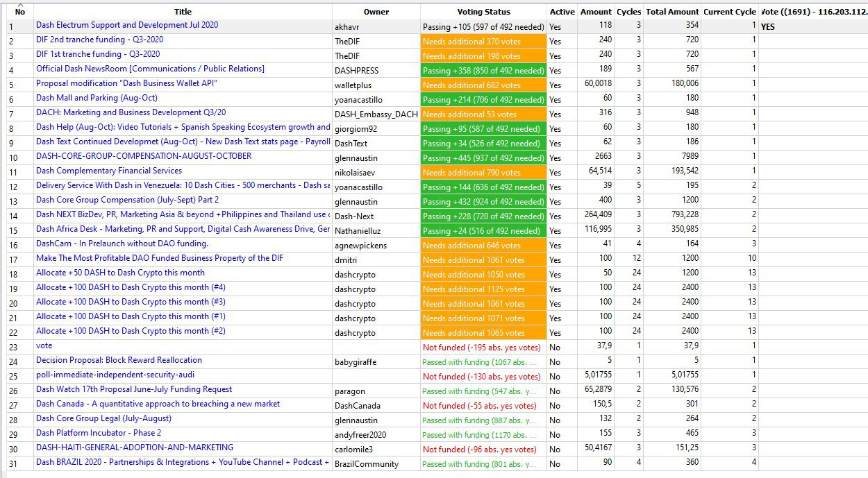Open Proposal modification Dash Business Wallet API link

[x=127, y=83]
